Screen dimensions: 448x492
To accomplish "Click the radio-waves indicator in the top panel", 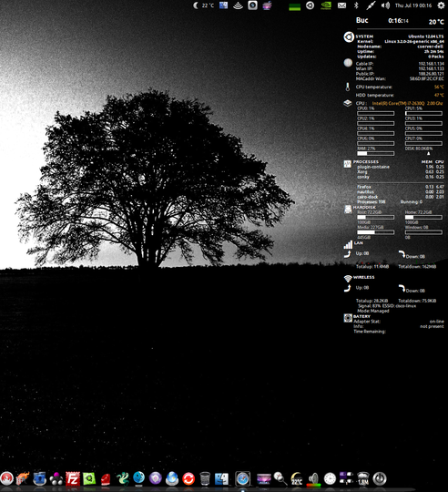I will click(x=239, y=5).
